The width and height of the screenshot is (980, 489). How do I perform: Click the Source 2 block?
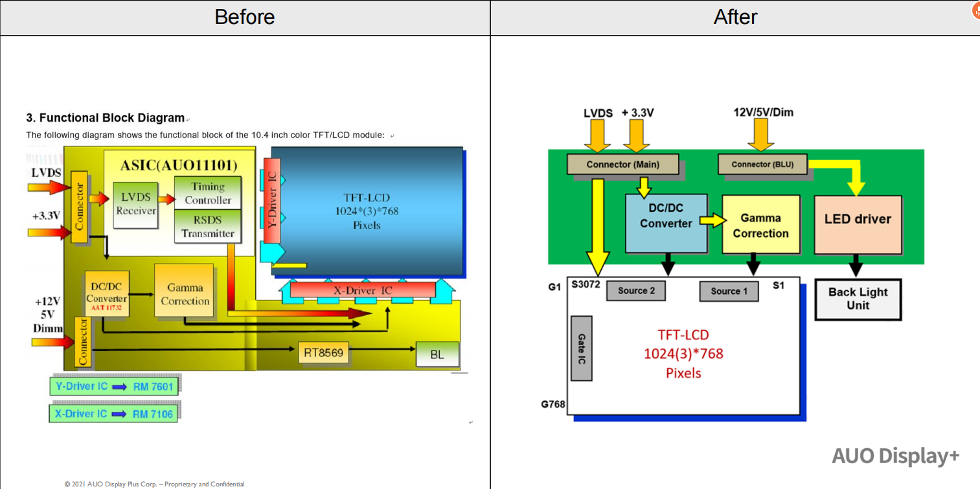click(636, 291)
